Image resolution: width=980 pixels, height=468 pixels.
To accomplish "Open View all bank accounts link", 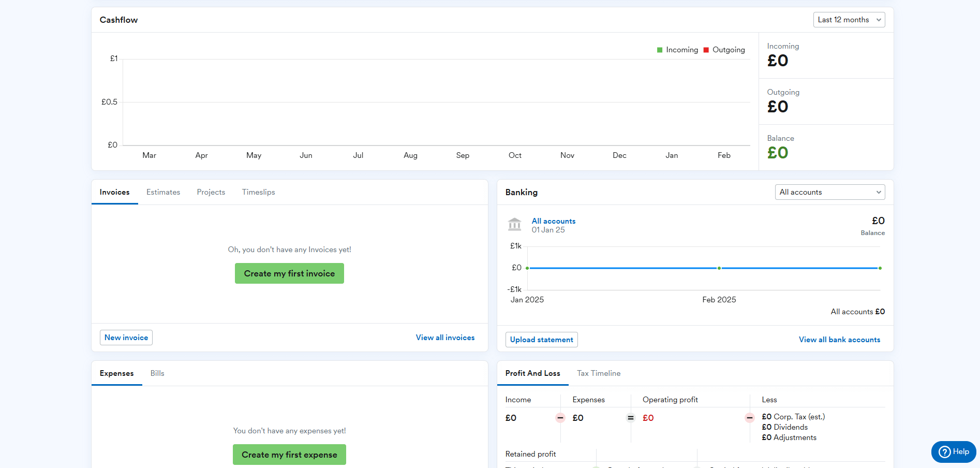I will (839, 340).
